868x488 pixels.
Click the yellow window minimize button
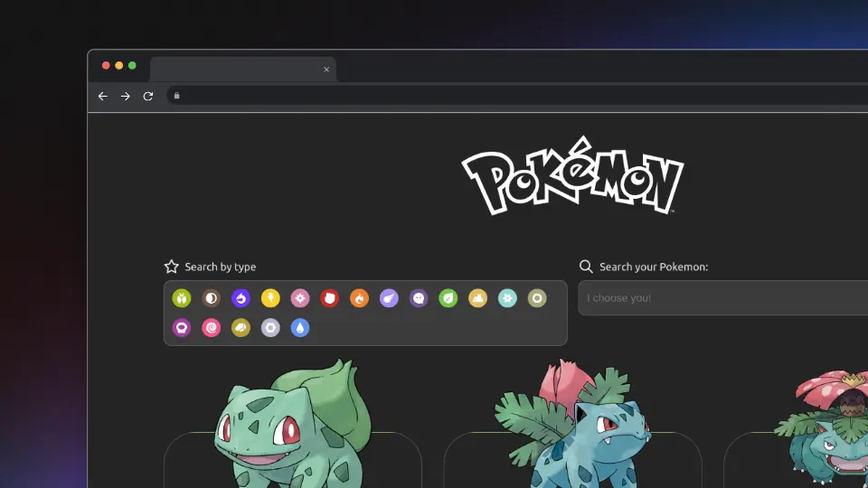119,65
